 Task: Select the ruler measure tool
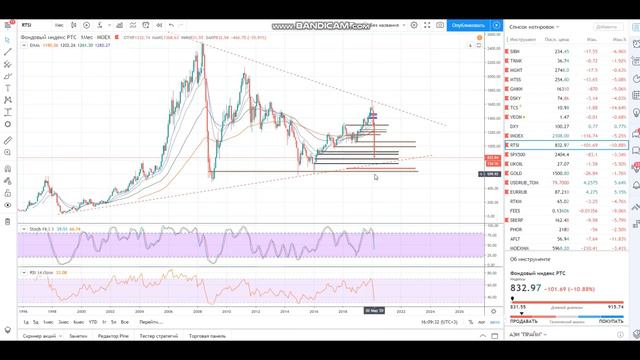tap(7, 140)
